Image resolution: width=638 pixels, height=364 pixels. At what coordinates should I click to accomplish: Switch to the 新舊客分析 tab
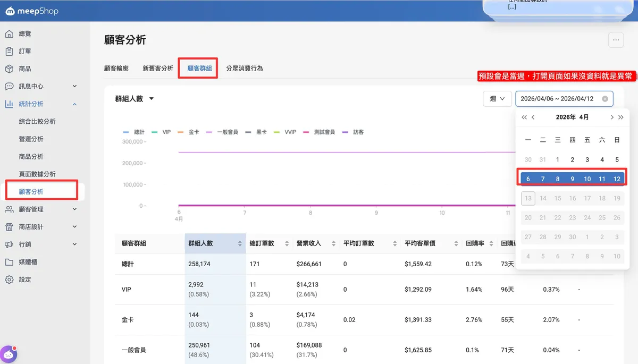(158, 69)
